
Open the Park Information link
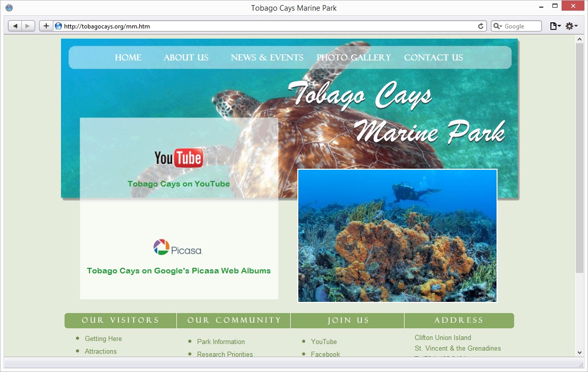tap(221, 342)
